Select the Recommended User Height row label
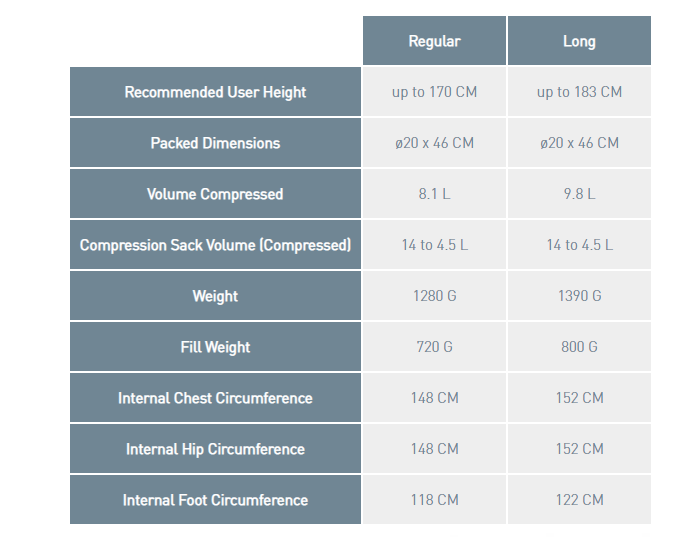The height and width of the screenshot is (537, 687). (215, 92)
